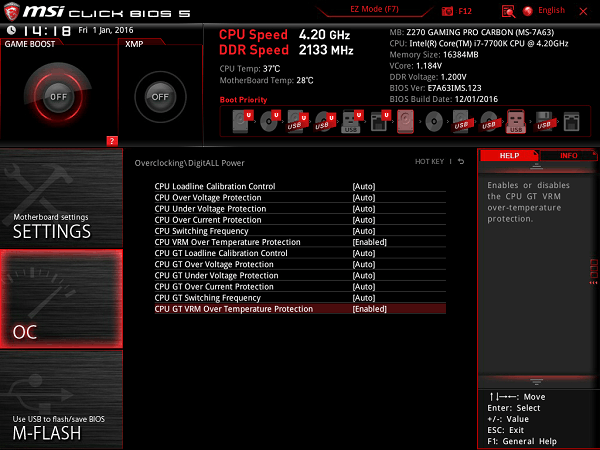
Task: Switch to EZ Mode (F7)
Action: point(374,9)
